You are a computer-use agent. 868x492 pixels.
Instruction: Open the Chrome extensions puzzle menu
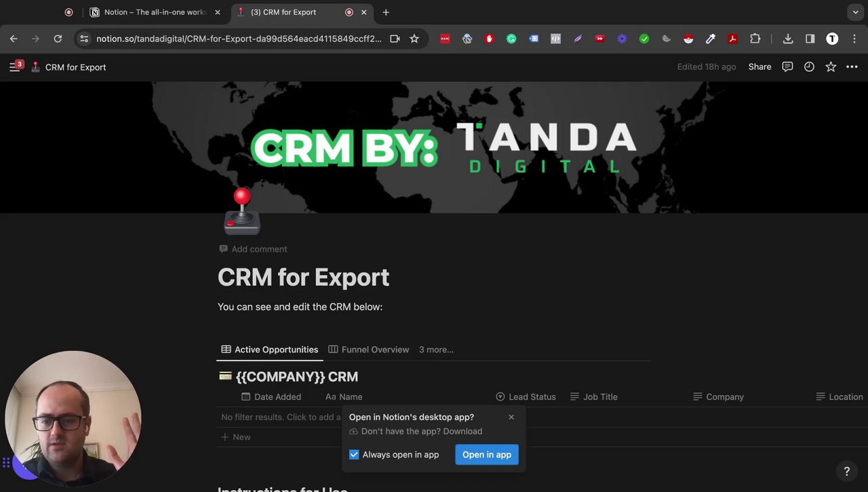755,39
